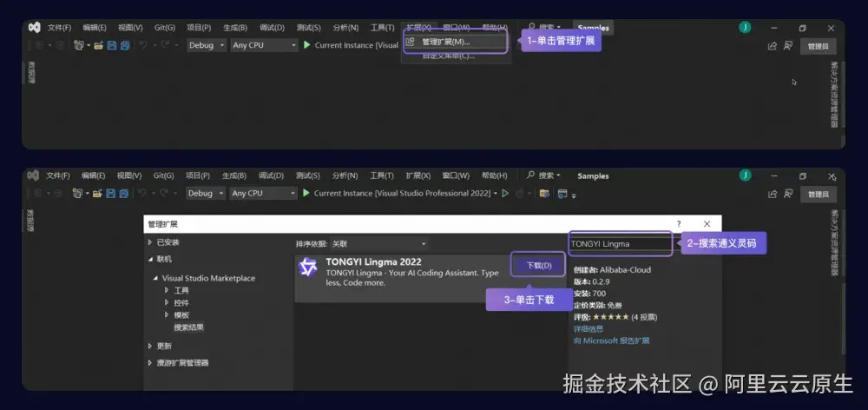Click 详细信息 link

589,328
